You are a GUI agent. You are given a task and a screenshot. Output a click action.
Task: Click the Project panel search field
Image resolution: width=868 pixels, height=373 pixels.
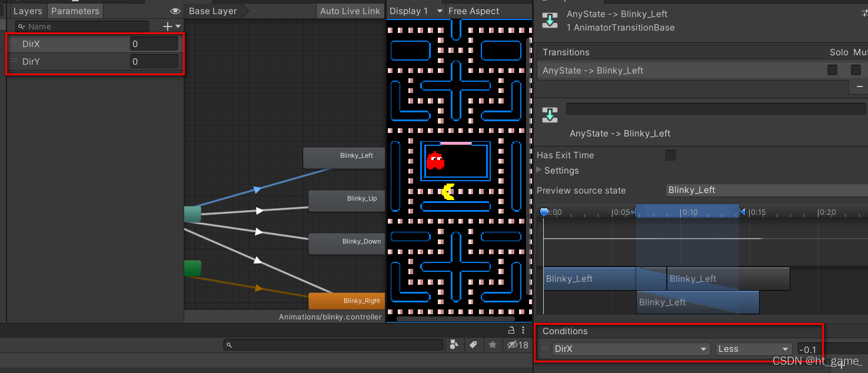pyautogui.click(x=333, y=345)
